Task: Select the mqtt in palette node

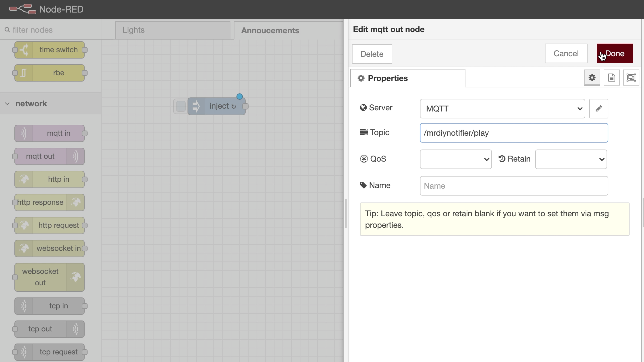Action: (x=49, y=133)
